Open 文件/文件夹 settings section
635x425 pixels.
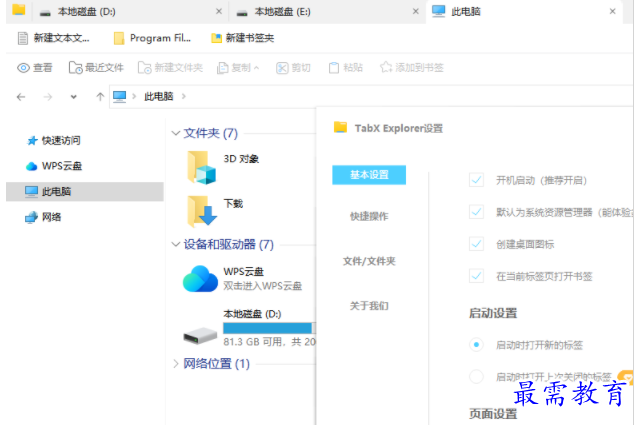pyautogui.click(x=369, y=261)
